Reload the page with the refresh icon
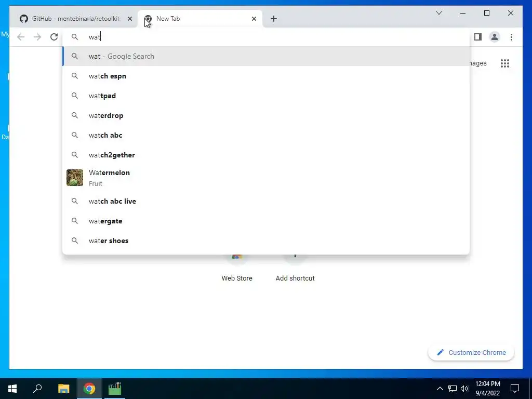The height and width of the screenshot is (399, 532). point(54,37)
